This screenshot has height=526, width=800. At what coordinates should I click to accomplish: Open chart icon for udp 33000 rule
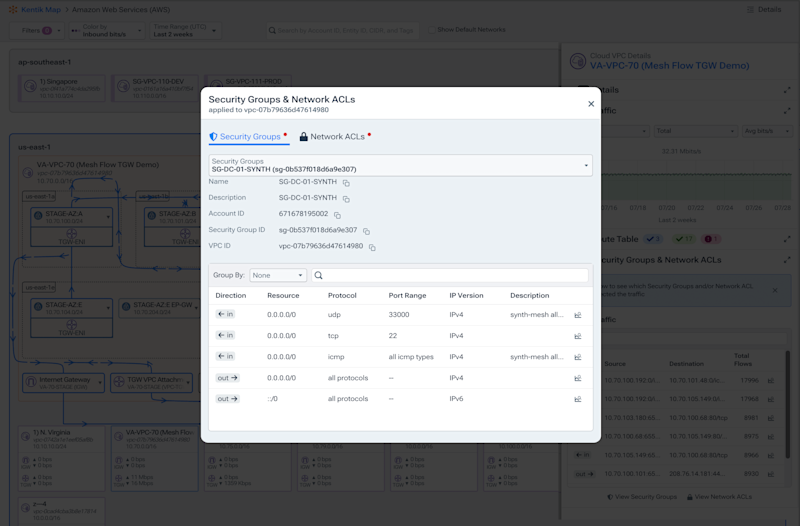click(578, 315)
